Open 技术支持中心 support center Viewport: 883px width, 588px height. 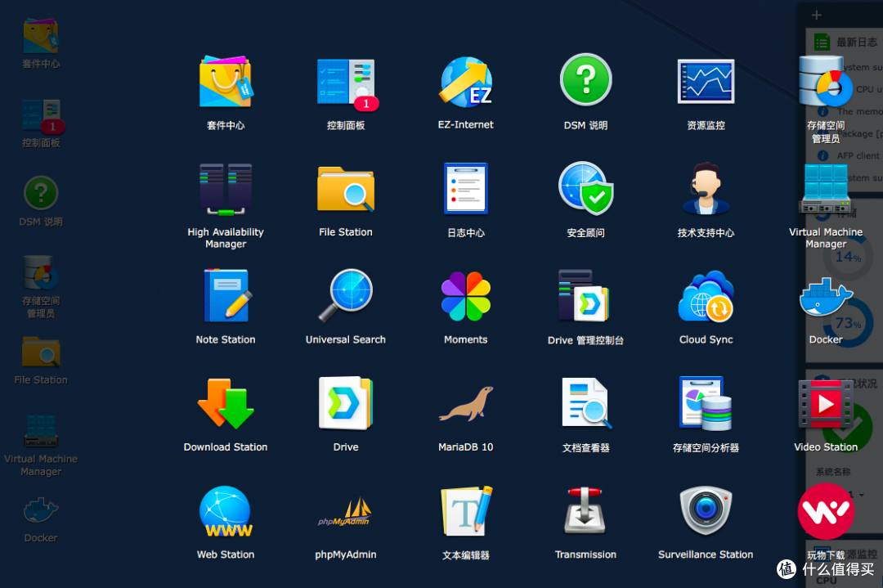coord(706,189)
